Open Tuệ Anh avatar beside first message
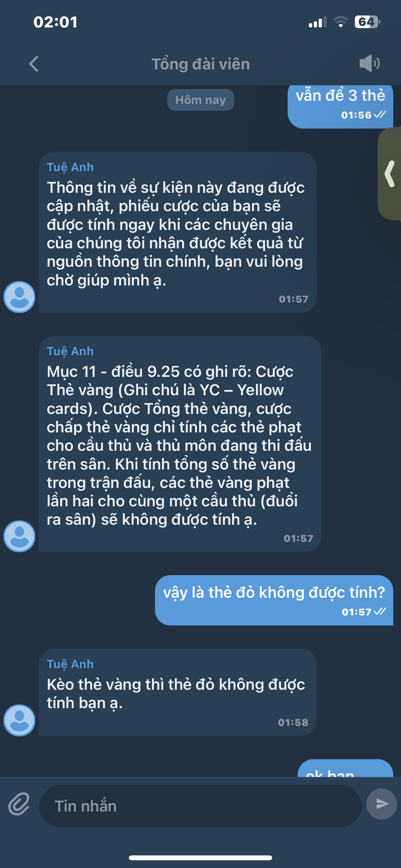Screen dimensions: 401x868 tap(19, 297)
